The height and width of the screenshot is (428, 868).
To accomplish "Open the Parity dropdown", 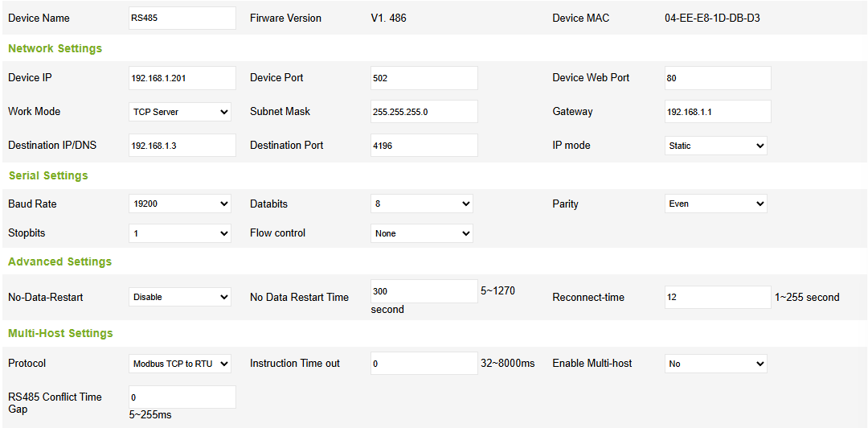I will [716, 204].
